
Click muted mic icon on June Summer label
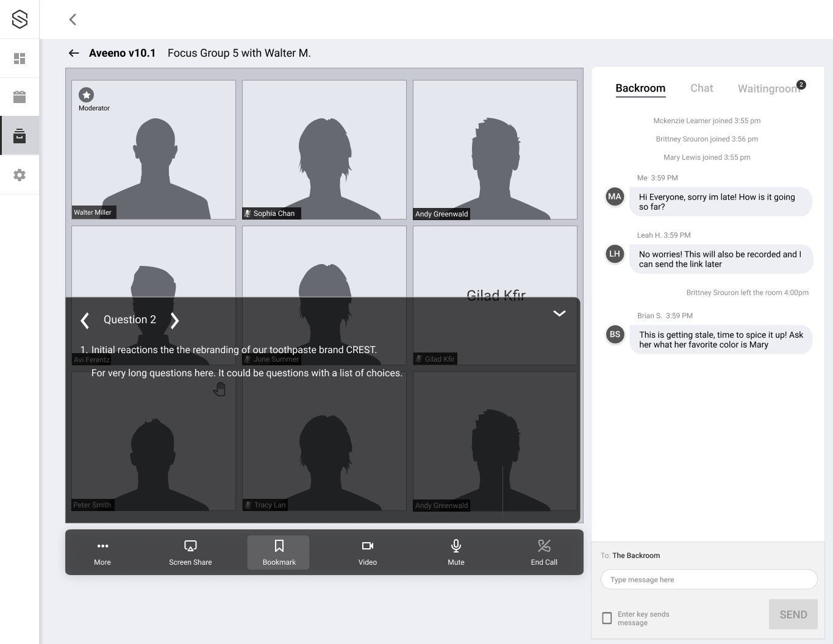[x=248, y=359]
